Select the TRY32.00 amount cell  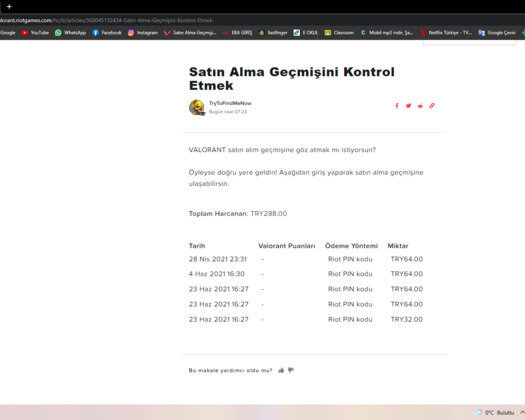coord(407,319)
